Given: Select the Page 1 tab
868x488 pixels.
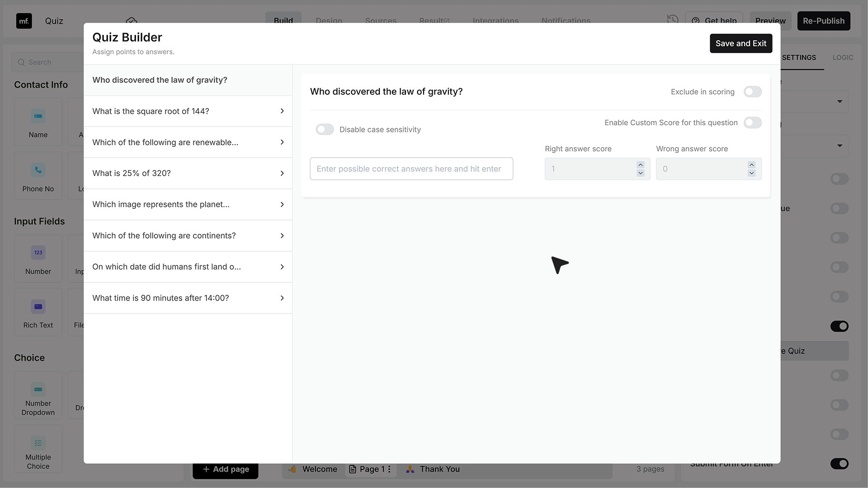Looking at the screenshot, I should tap(371, 469).
